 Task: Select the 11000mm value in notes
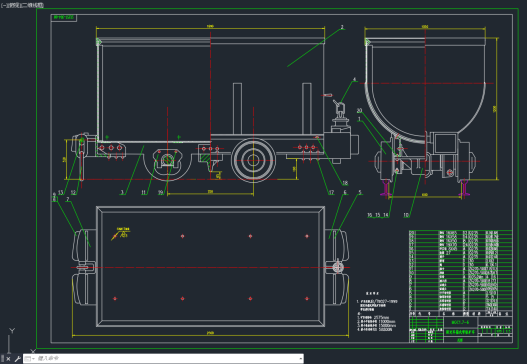(x=387, y=321)
